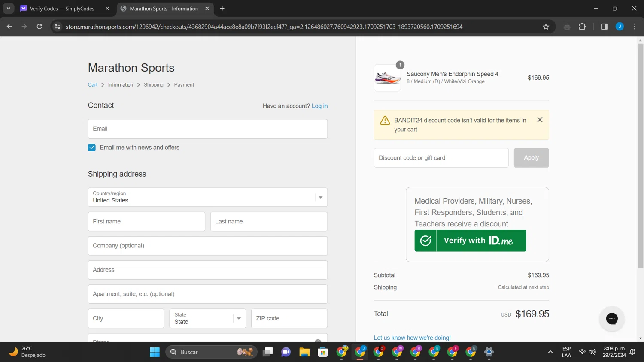Expand the Country/region dropdown
The height and width of the screenshot is (362, 644).
[x=208, y=197]
